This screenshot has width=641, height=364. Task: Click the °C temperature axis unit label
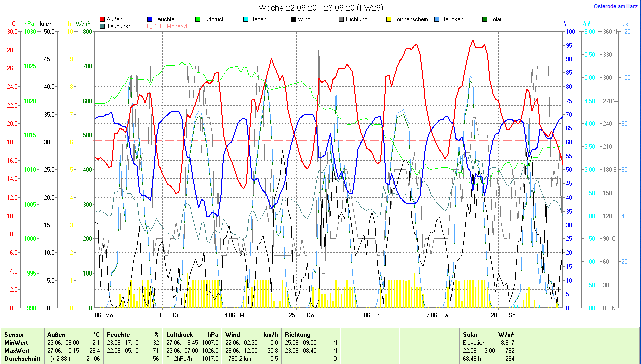pos(13,24)
